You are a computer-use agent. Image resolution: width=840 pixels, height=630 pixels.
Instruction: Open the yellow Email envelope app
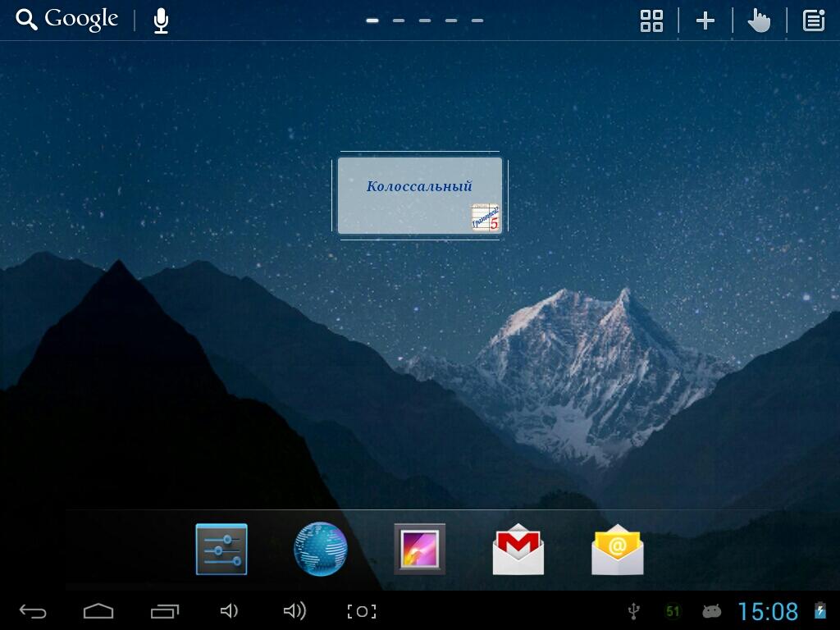617,549
